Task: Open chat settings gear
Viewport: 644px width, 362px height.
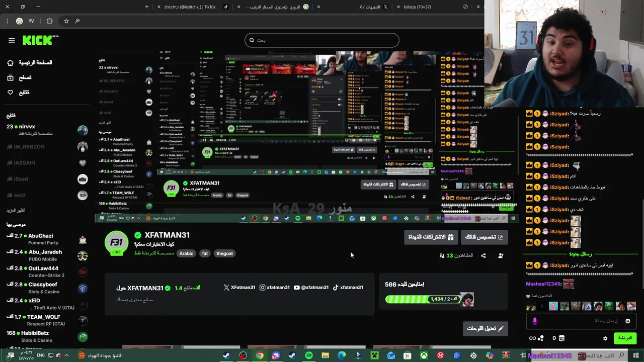Action: point(605,338)
